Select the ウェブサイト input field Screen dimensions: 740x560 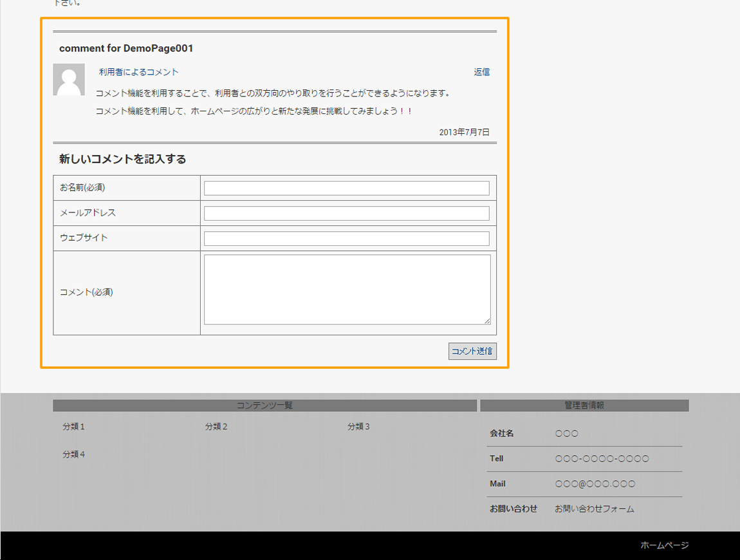[346, 238]
